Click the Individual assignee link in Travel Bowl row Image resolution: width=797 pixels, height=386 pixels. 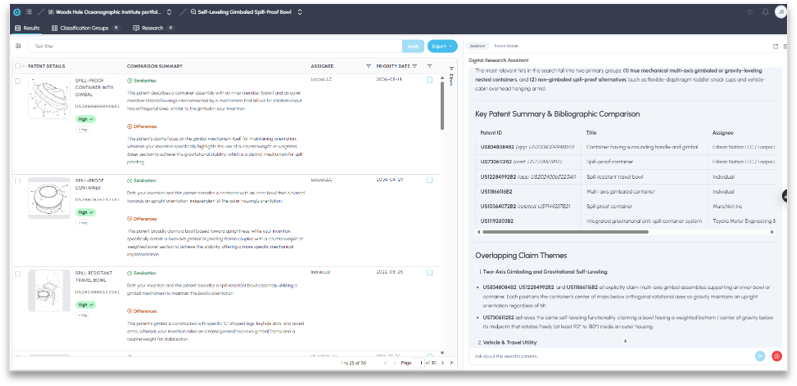click(320, 272)
